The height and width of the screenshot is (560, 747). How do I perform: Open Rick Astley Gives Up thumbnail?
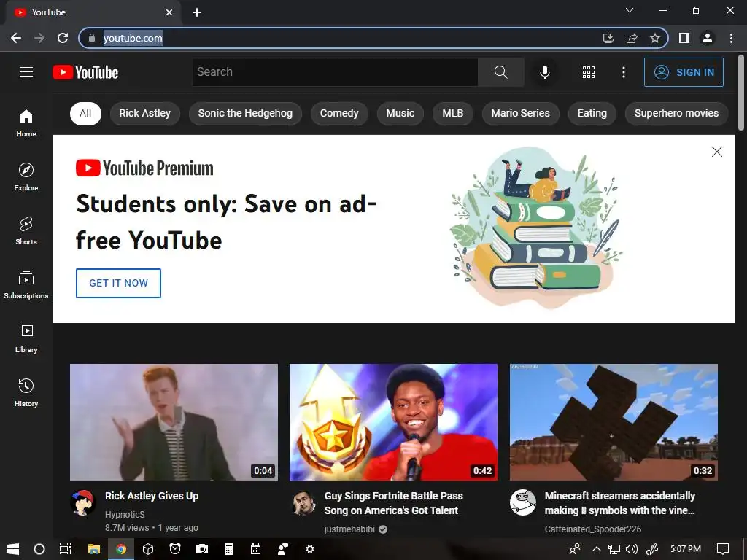[174, 422]
